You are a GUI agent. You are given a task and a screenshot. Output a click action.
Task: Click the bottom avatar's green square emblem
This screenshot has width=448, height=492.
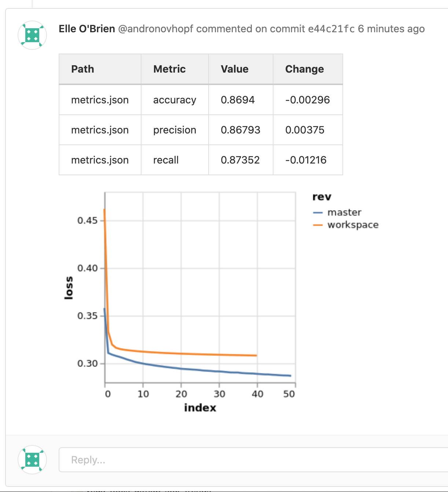tap(32, 459)
